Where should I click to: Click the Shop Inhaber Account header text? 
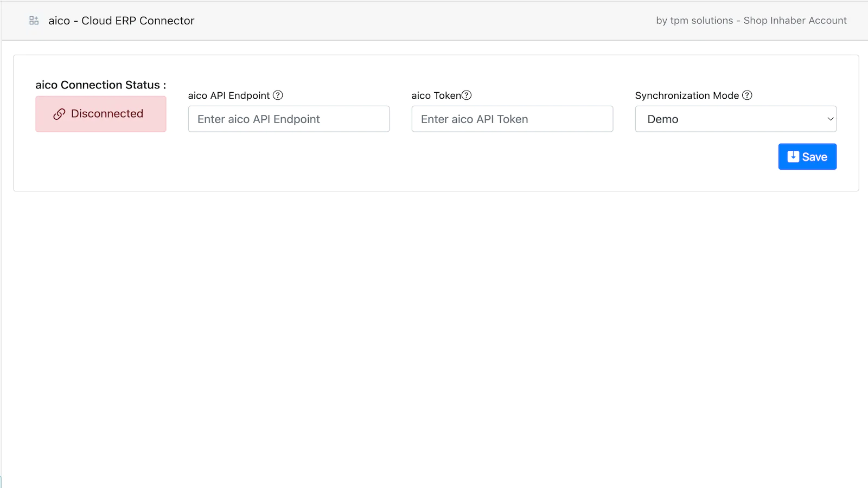795,21
